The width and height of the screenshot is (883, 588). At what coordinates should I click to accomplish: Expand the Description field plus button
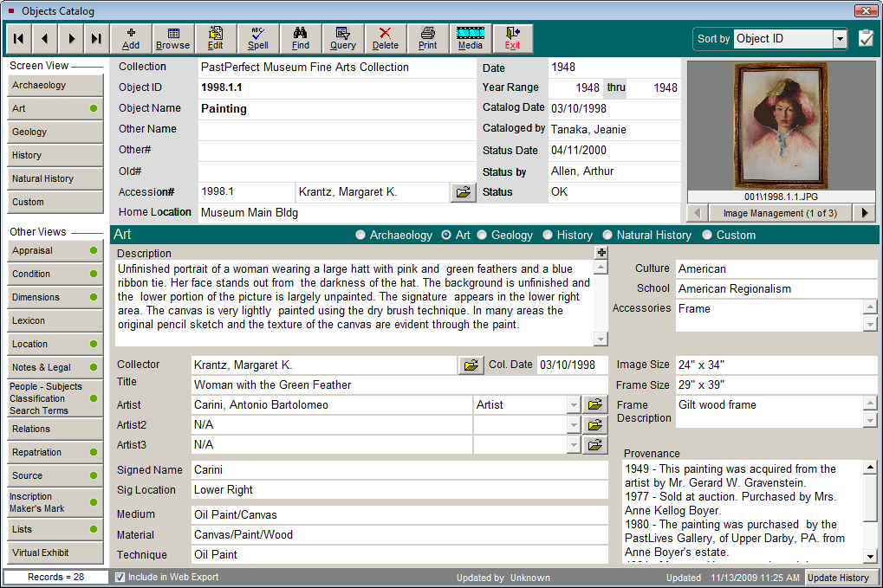(x=601, y=253)
